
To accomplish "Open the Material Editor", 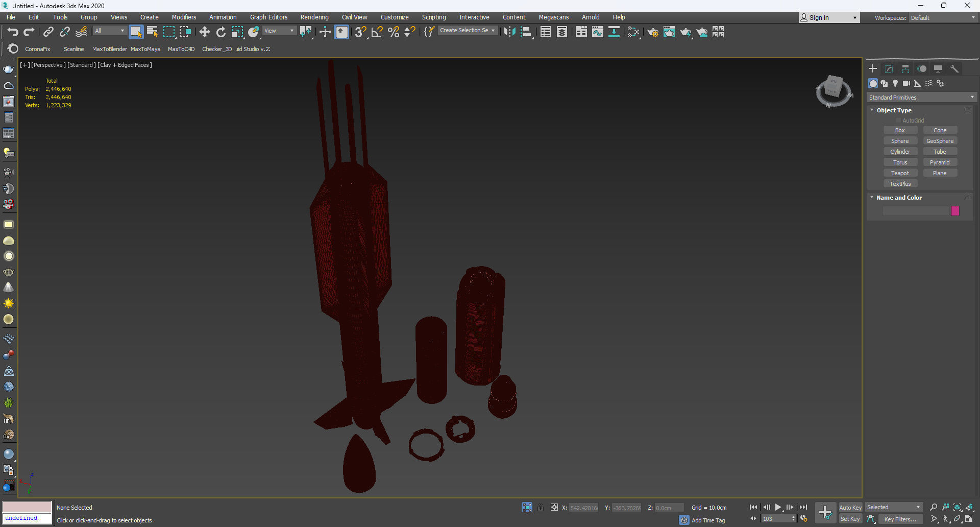I will pos(633,32).
